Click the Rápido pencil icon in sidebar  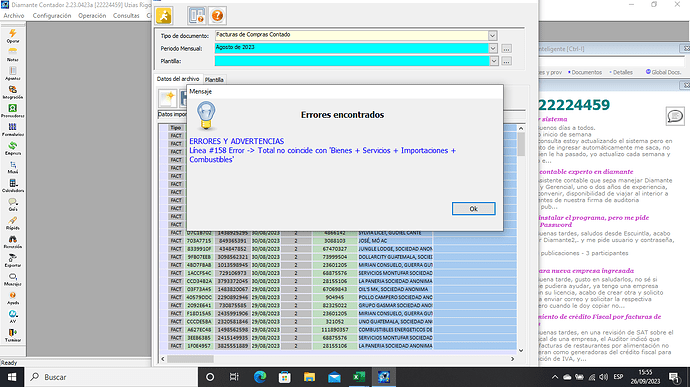coord(13,223)
